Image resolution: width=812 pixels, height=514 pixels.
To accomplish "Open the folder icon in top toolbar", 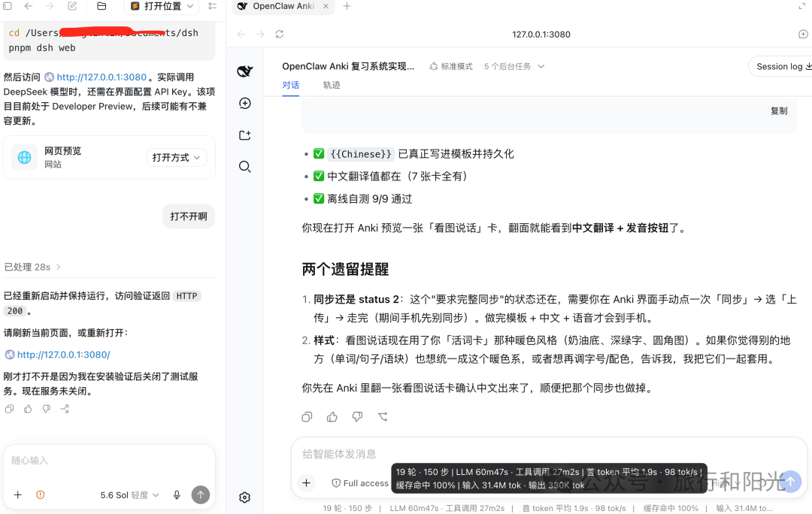I will [x=101, y=6].
